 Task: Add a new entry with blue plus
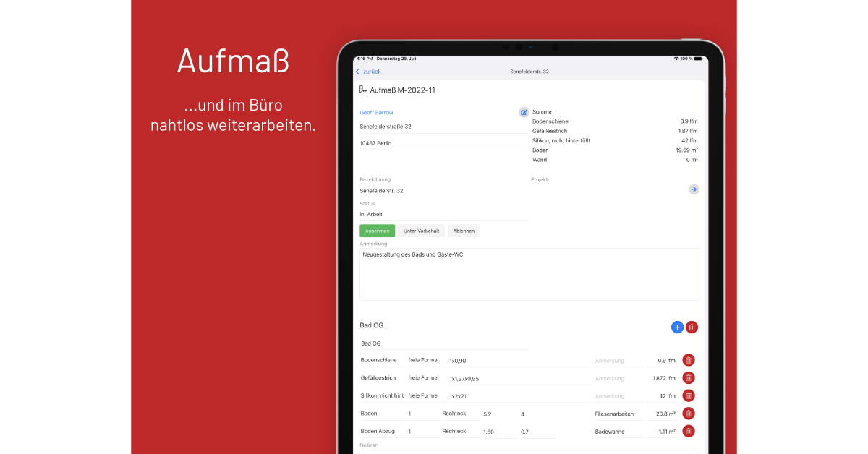[x=677, y=327]
